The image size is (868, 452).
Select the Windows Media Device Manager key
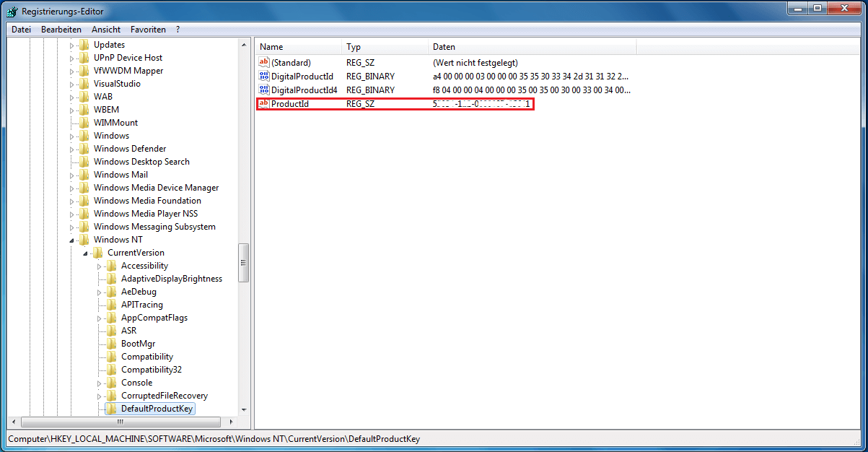(156, 188)
